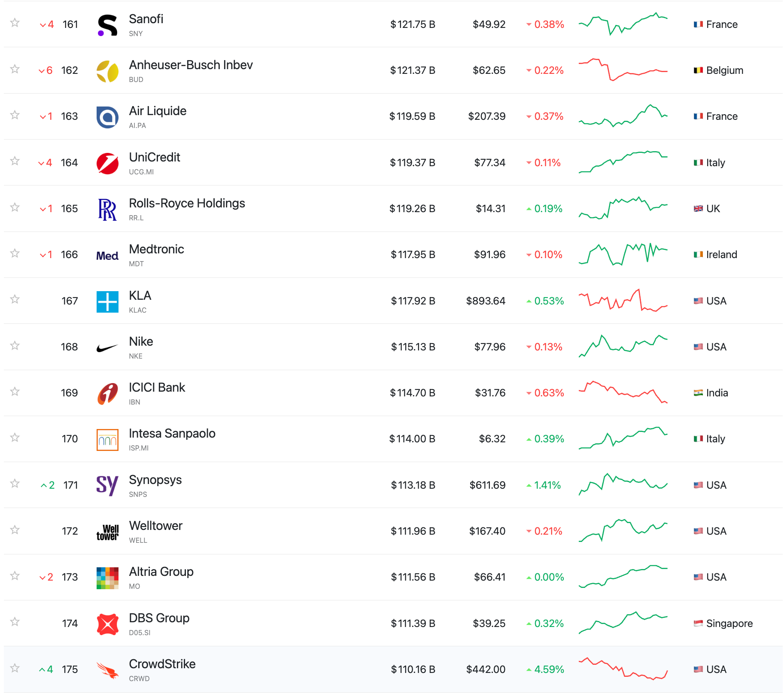Go to the Synopsys company page

pyautogui.click(x=155, y=480)
